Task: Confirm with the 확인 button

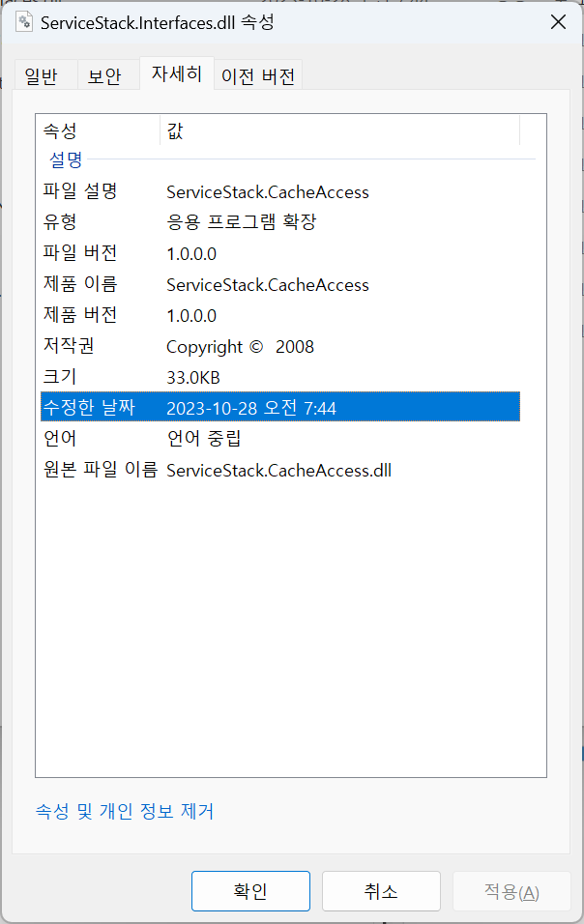Action: (x=251, y=891)
